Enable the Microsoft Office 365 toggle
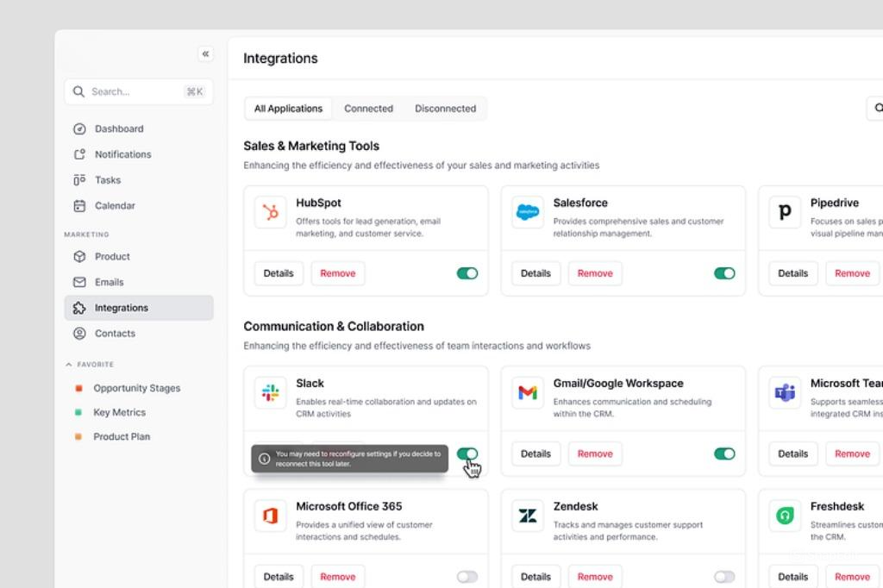This screenshot has width=883, height=588. [467, 577]
